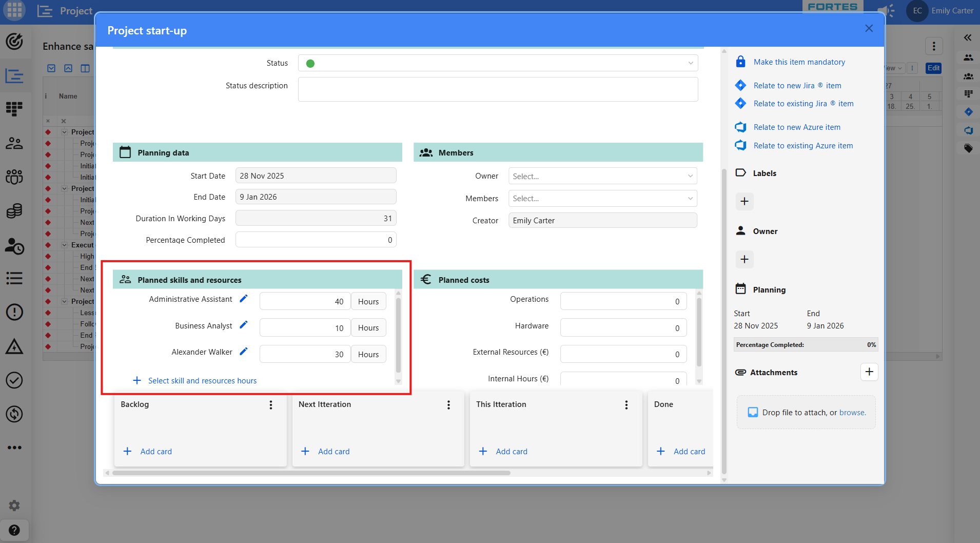
Task: Open the app launcher grid icon
Action: 14,10
